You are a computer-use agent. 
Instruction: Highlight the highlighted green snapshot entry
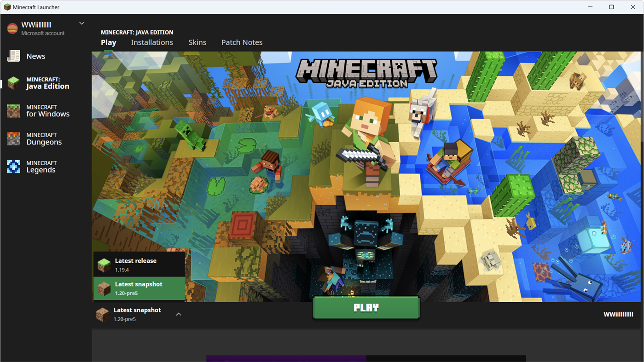[x=138, y=288]
